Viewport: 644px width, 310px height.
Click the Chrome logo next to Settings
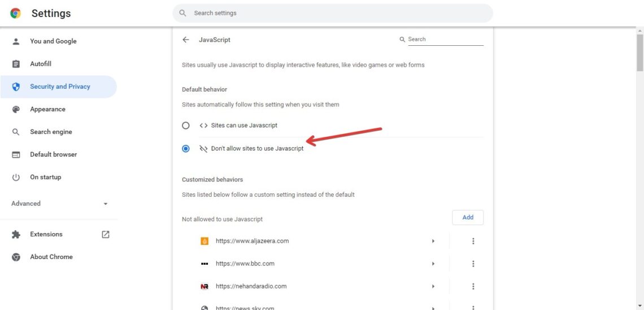click(x=16, y=13)
